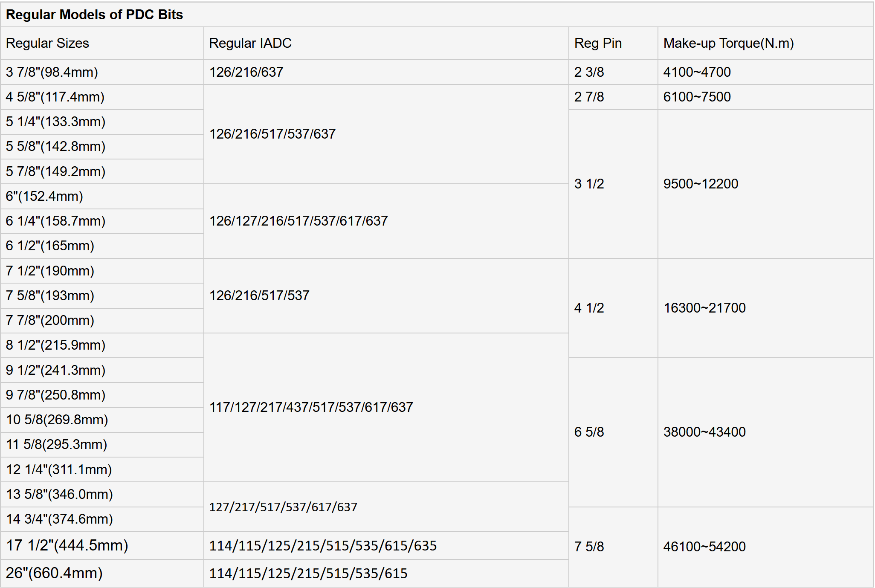The height and width of the screenshot is (588, 875).
Task: Select the 16300~21700 torque cell
Action: [704, 308]
